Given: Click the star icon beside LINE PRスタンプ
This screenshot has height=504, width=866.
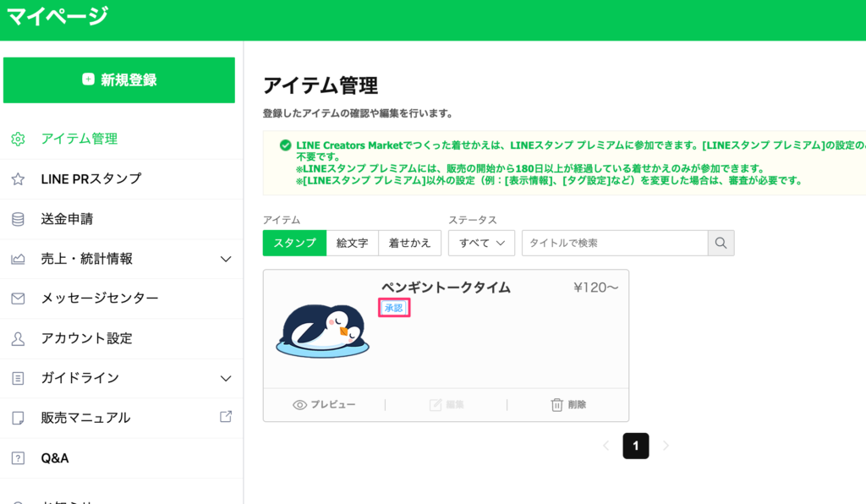Looking at the screenshot, I should pyautogui.click(x=18, y=179).
